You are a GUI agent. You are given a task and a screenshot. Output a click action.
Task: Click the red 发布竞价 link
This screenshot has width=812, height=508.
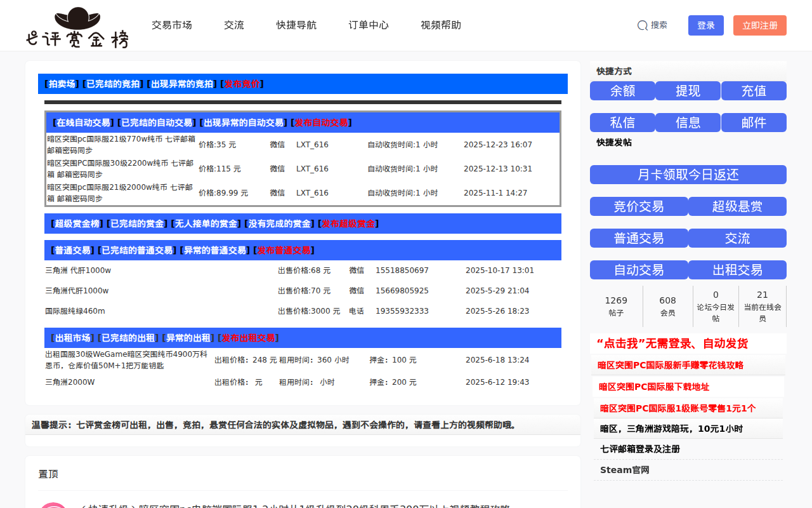[x=242, y=83]
